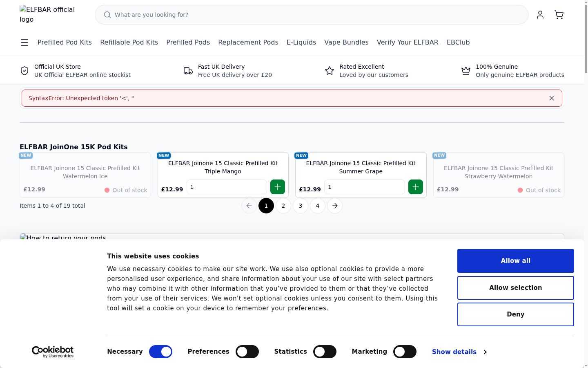Add Triple Mango kit to cart
Viewport: 588px width, 368px height.
pyautogui.click(x=278, y=187)
